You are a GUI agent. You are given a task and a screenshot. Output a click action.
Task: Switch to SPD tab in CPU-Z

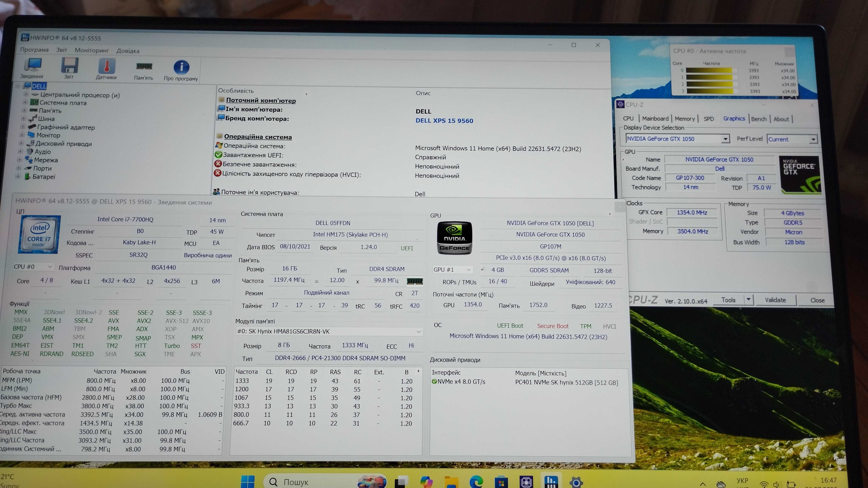point(708,119)
